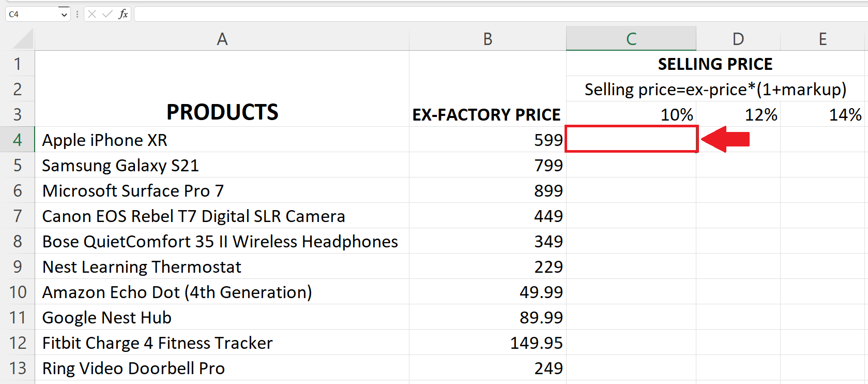Select row 5 header

click(x=18, y=165)
